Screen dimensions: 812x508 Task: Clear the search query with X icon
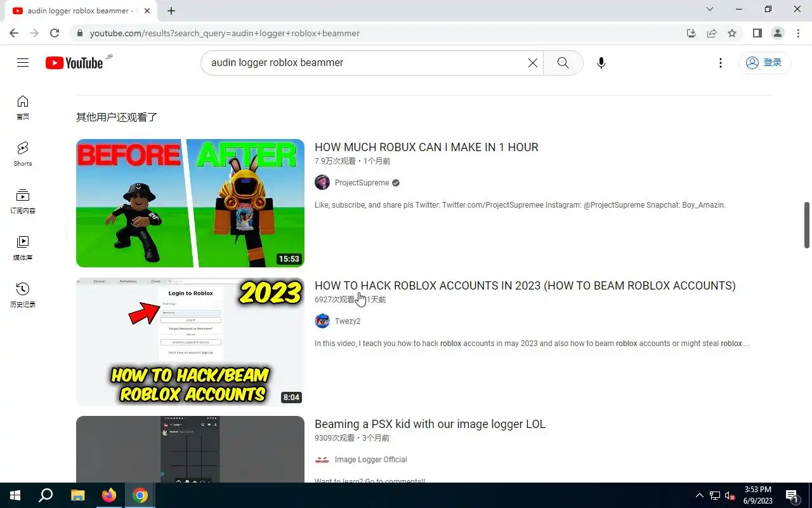coord(533,63)
